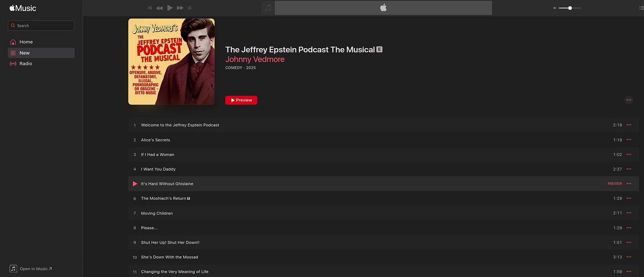Open more options for I Want You Daddy
Screen dimensions: 644x277
pos(629,169)
